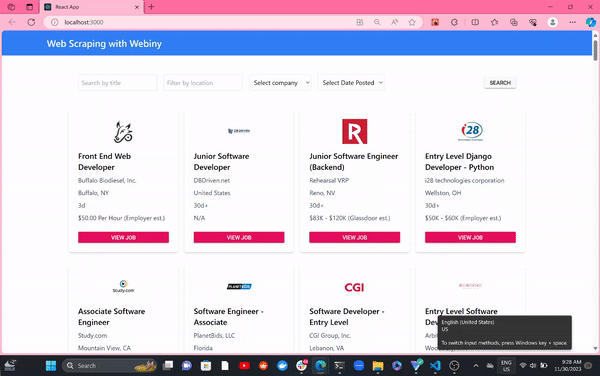Click the SEARCH button

point(500,83)
